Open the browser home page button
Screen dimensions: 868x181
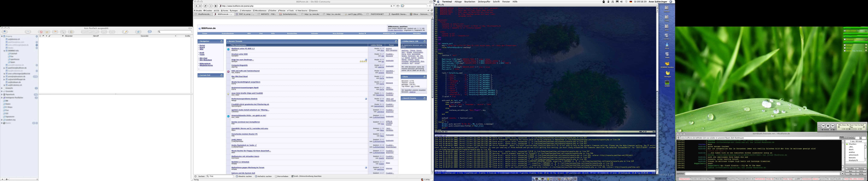tap(216, 6)
